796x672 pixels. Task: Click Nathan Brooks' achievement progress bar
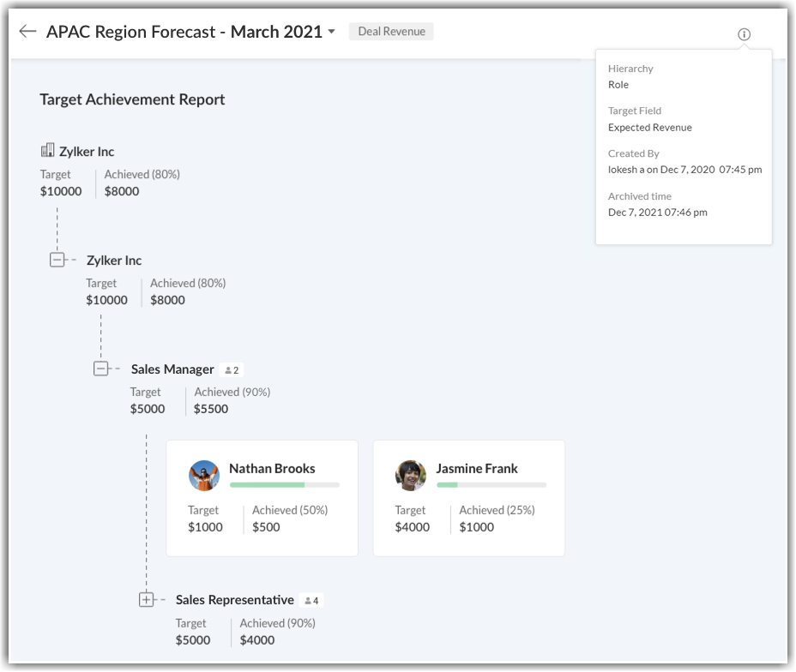pyautogui.click(x=284, y=485)
